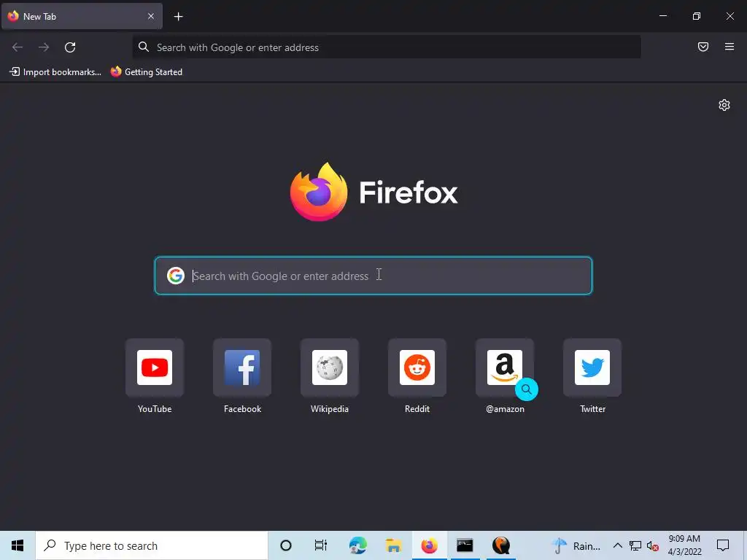Select the New Tab tab
Screen dimensions: 747x560
(x=82, y=16)
